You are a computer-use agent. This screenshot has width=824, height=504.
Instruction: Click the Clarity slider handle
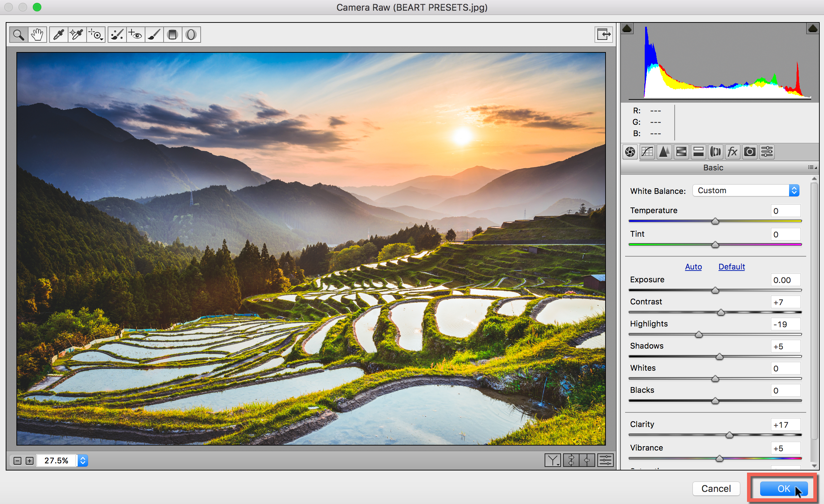coord(730,435)
